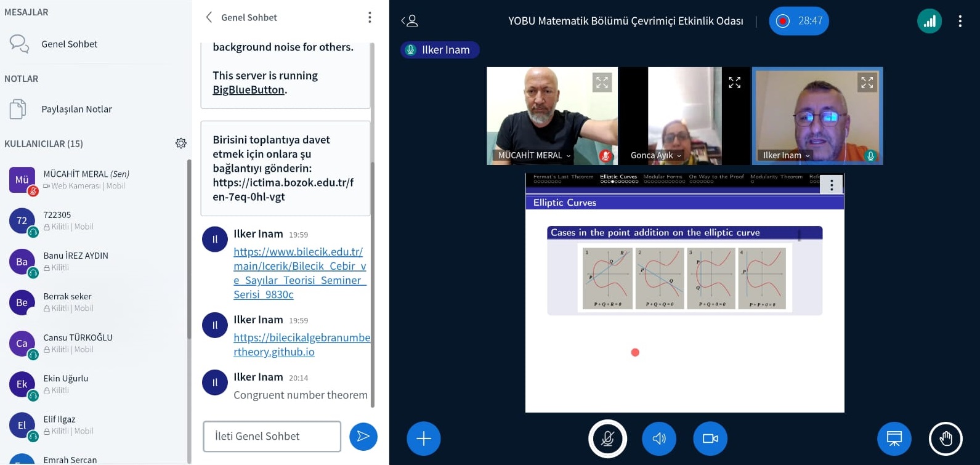Hide the user list panel
This screenshot has width=980, height=465.
410,21
